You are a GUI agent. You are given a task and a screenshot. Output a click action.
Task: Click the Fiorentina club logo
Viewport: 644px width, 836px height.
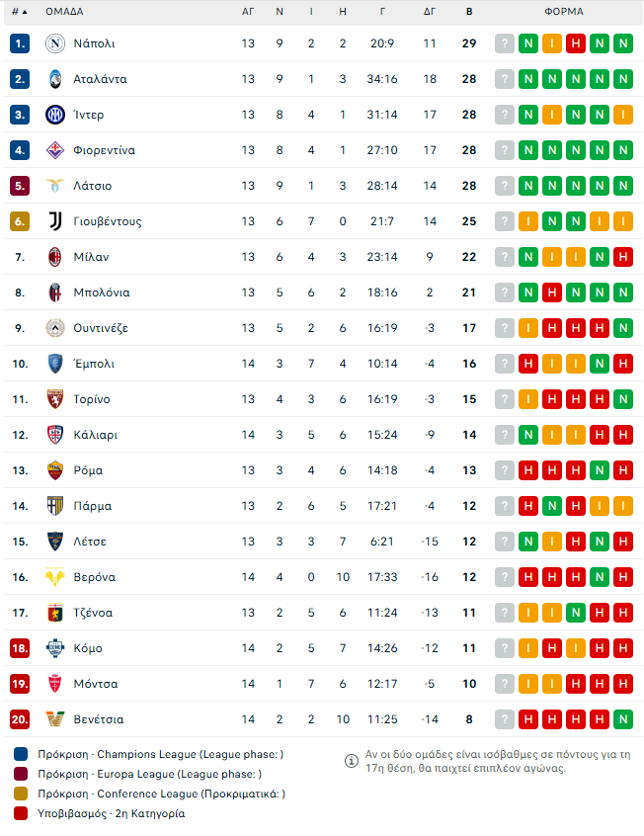55,150
